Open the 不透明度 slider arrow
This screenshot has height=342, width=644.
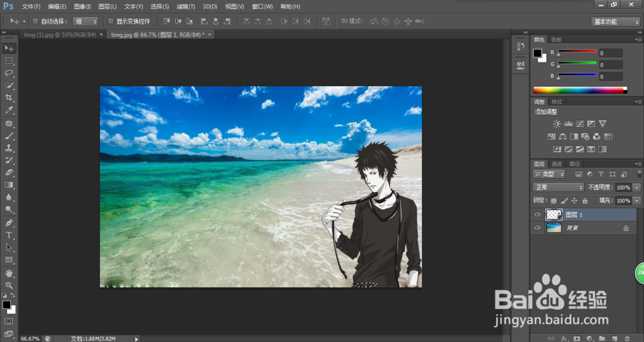tap(637, 187)
